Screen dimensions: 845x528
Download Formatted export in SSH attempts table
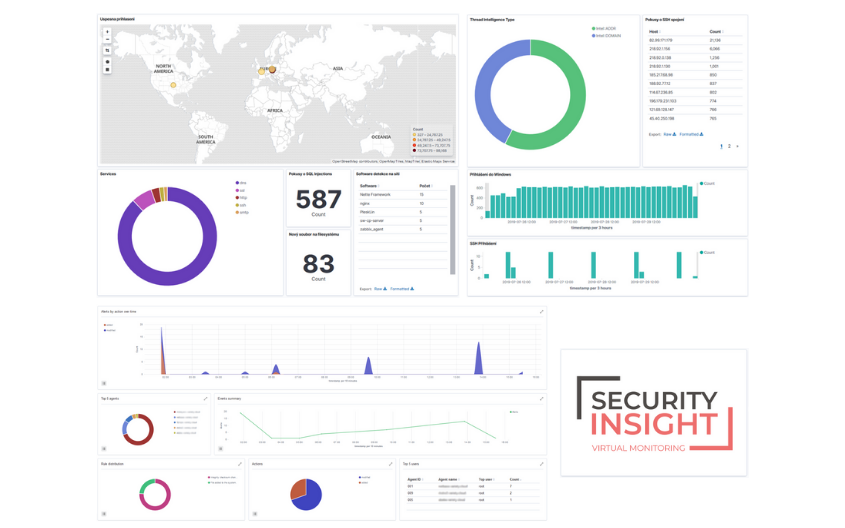pos(691,134)
